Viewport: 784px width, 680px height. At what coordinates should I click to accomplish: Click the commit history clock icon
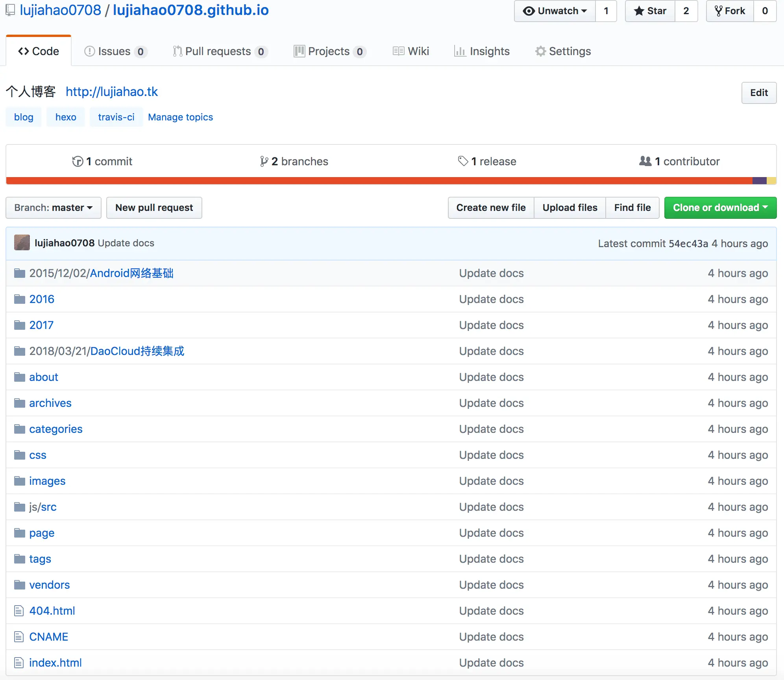78,161
